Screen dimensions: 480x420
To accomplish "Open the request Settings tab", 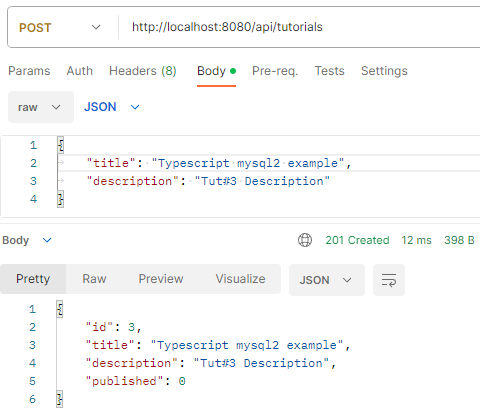I will click(x=384, y=71).
